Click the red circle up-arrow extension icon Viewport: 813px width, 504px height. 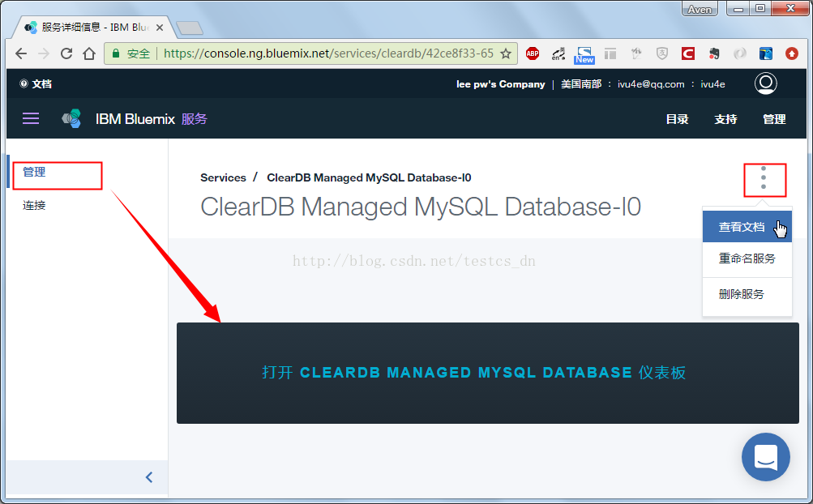[792, 53]
